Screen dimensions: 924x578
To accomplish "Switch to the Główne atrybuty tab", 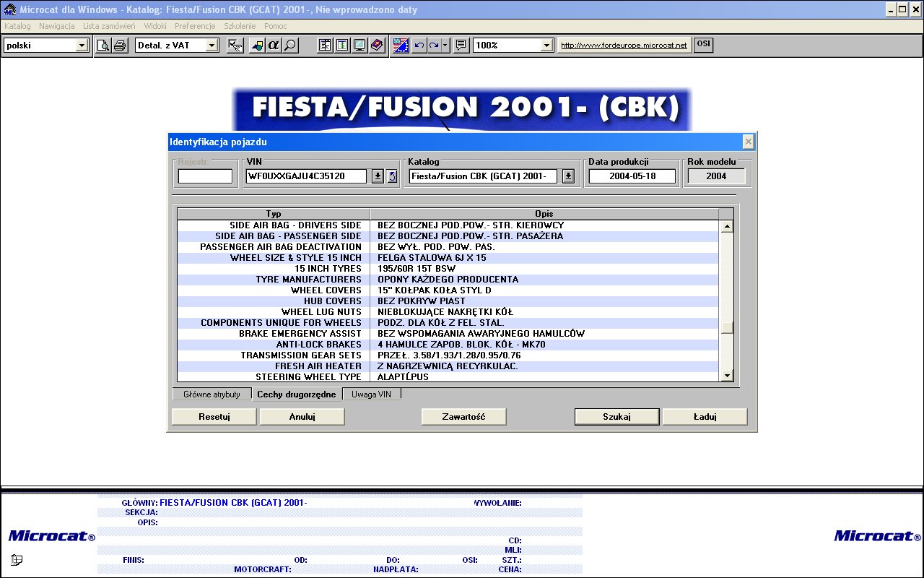I will [x=212, y=394].
